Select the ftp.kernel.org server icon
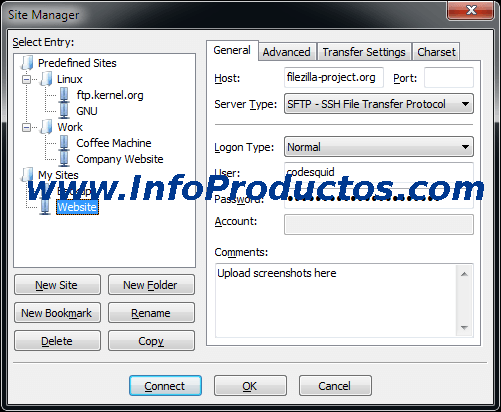Image resolution: width=501 pixels, height=412 pixels. [x=64, y=95]
